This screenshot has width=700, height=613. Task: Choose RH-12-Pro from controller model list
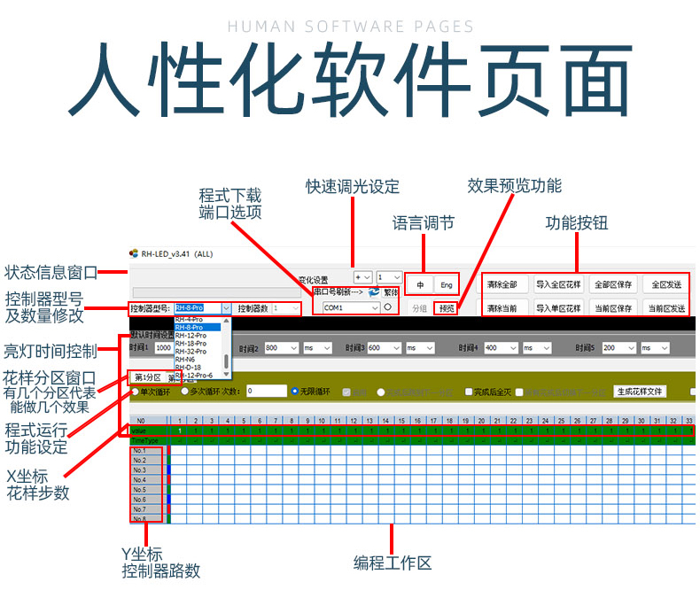tap(191, 336)
